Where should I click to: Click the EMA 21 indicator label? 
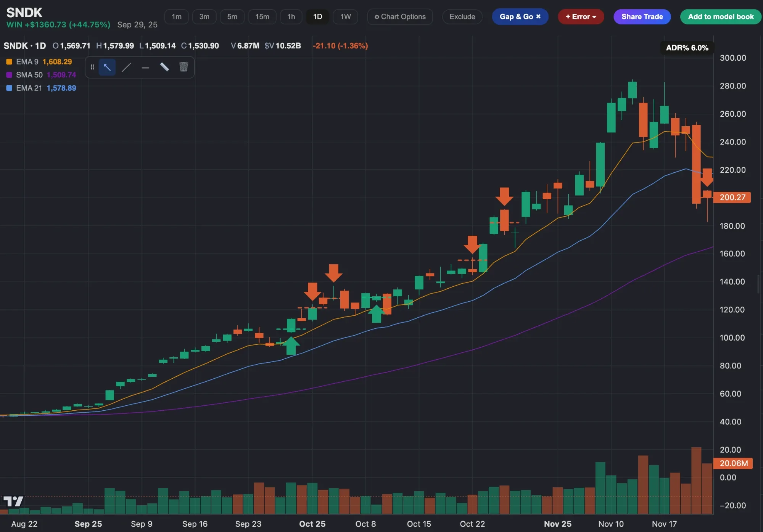[x=29, y=88]
